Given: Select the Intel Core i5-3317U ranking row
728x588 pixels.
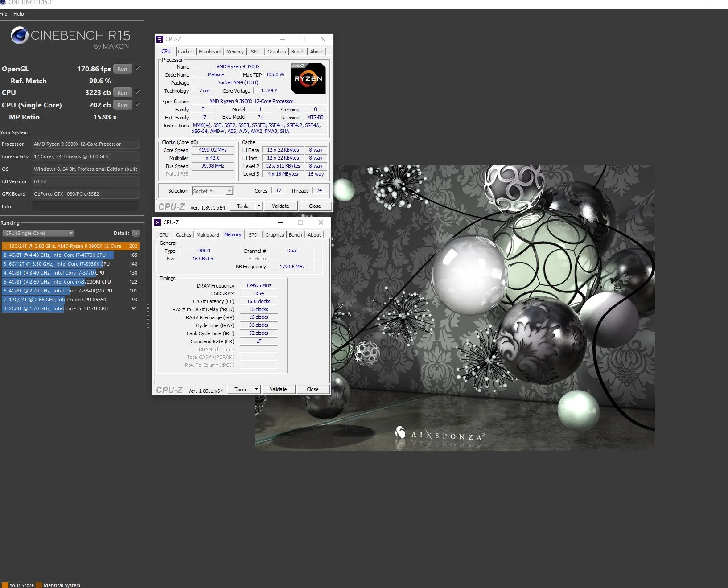Looking at the screenshot, I should click(71, 308).
